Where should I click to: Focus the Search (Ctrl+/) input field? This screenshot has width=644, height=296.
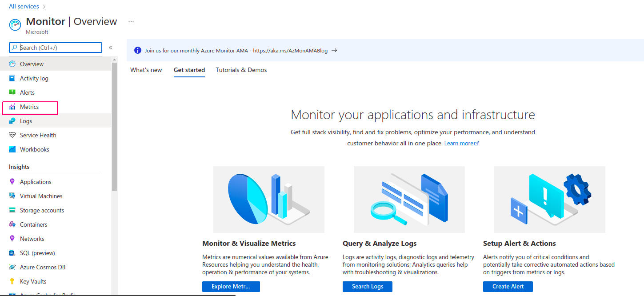coord(56,48)
